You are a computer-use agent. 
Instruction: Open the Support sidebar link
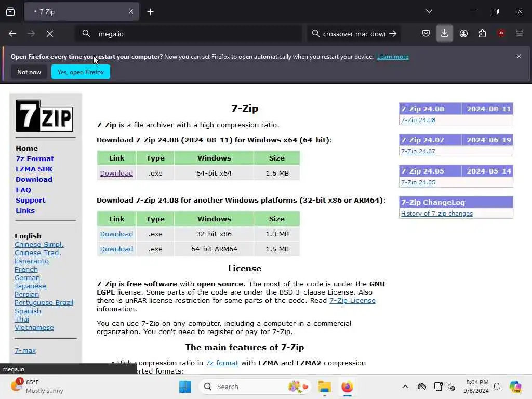click(x=30, y=200)
